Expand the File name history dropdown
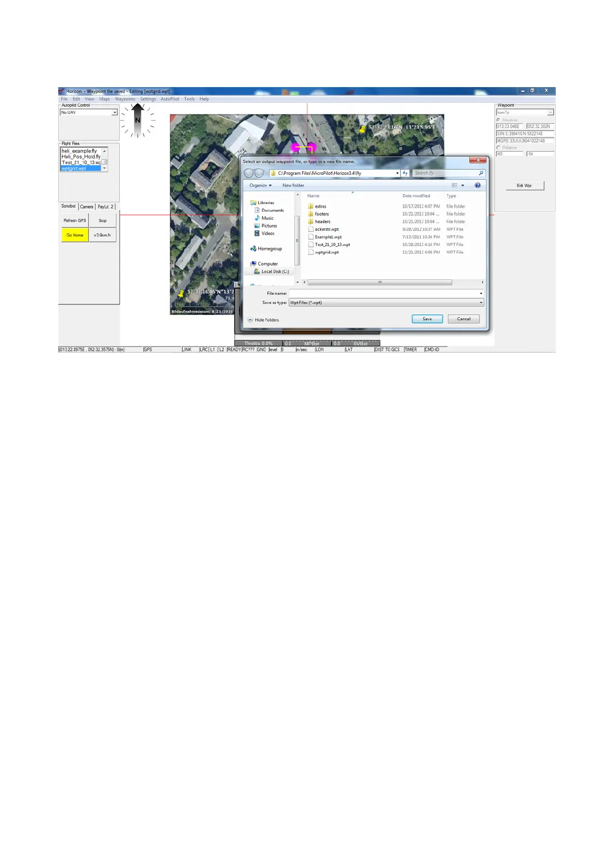This screenshot has width=614, height=868. click(x=481, y=293)
